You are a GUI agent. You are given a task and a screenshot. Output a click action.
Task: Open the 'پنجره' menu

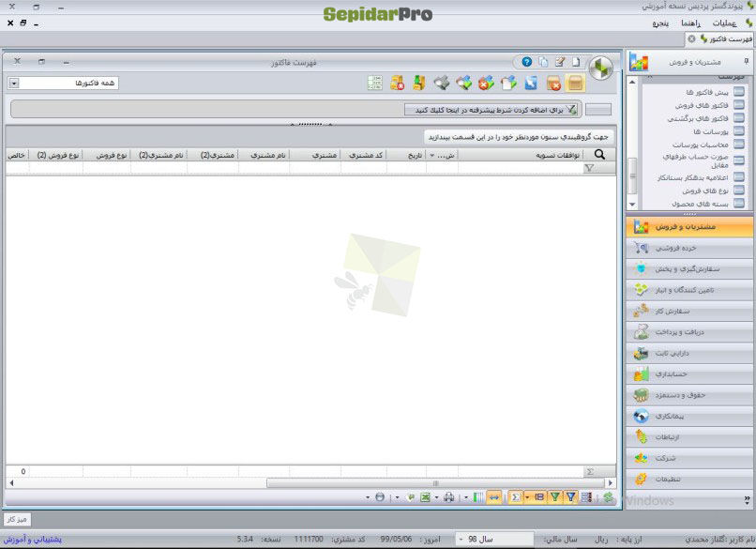click(x=660, y=23)
